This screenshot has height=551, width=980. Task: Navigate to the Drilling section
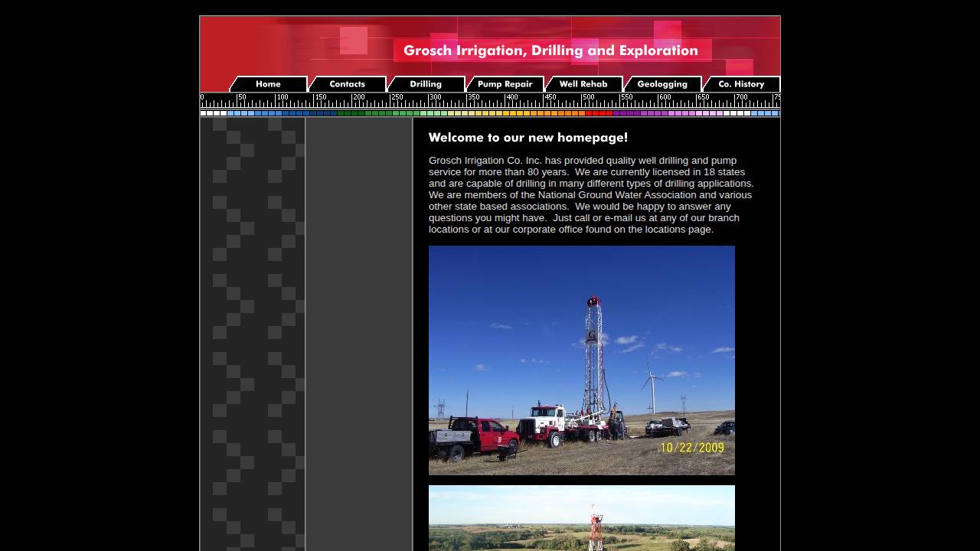(426, 84)
